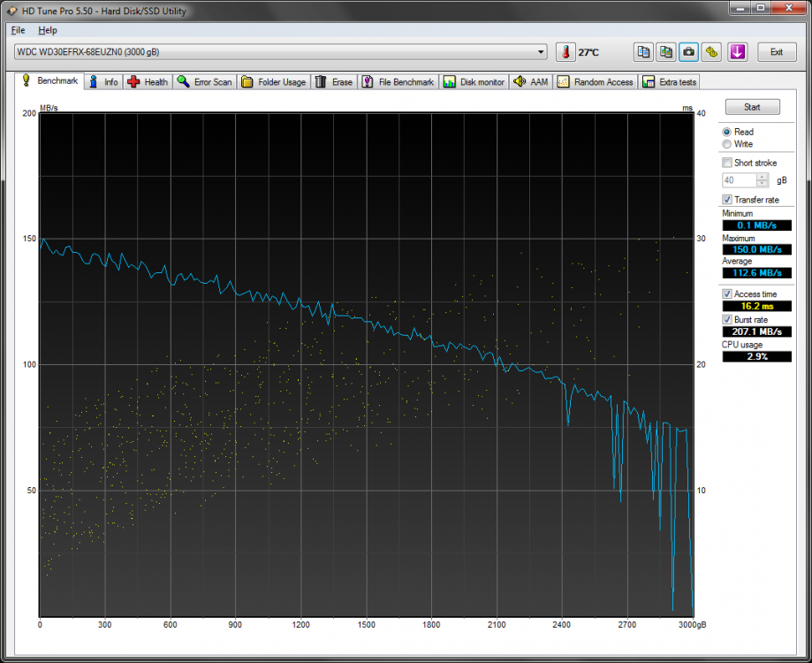
Task: Click the thermometer temperature icon
Action: coord(565,52)
